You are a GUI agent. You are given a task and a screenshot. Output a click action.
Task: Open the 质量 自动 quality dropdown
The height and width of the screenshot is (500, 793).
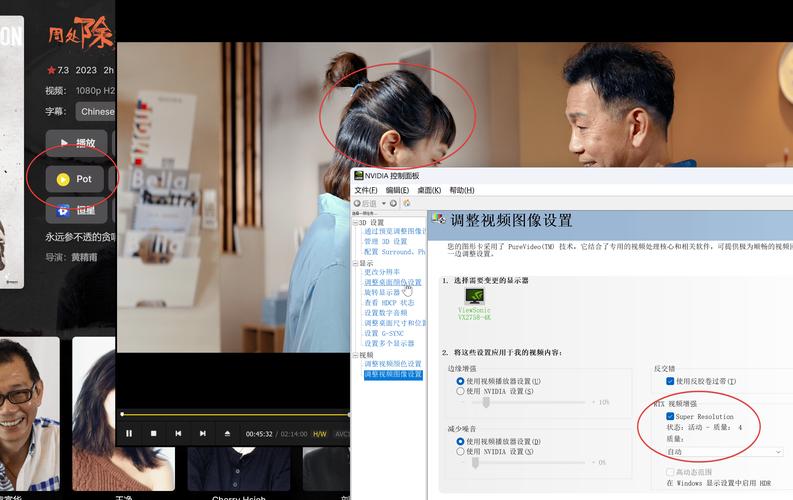tap(724, 451)
